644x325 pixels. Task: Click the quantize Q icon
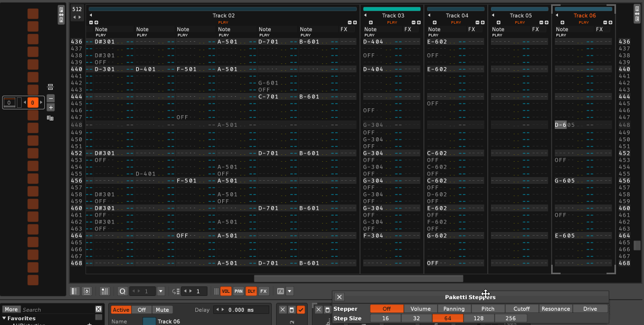pos(122,291)
